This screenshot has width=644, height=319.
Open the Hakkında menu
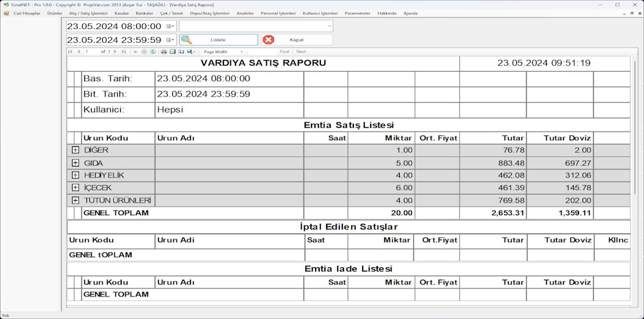pos(387,13)
